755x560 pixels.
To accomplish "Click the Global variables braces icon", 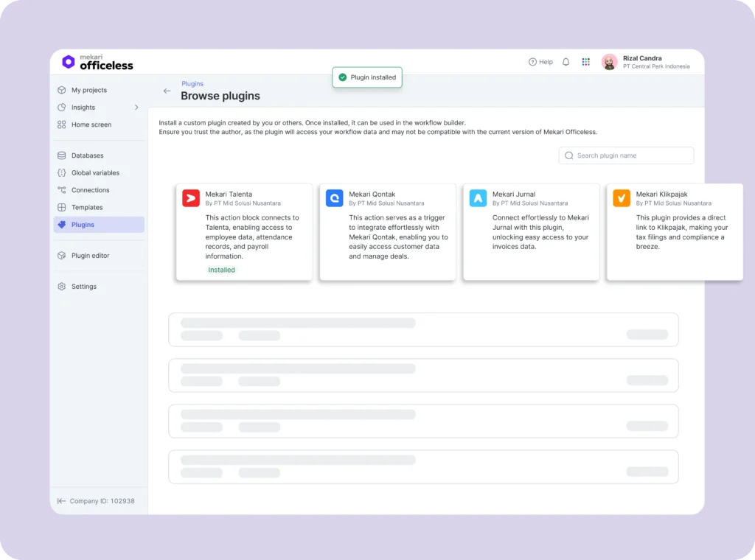I will [62, 172].
